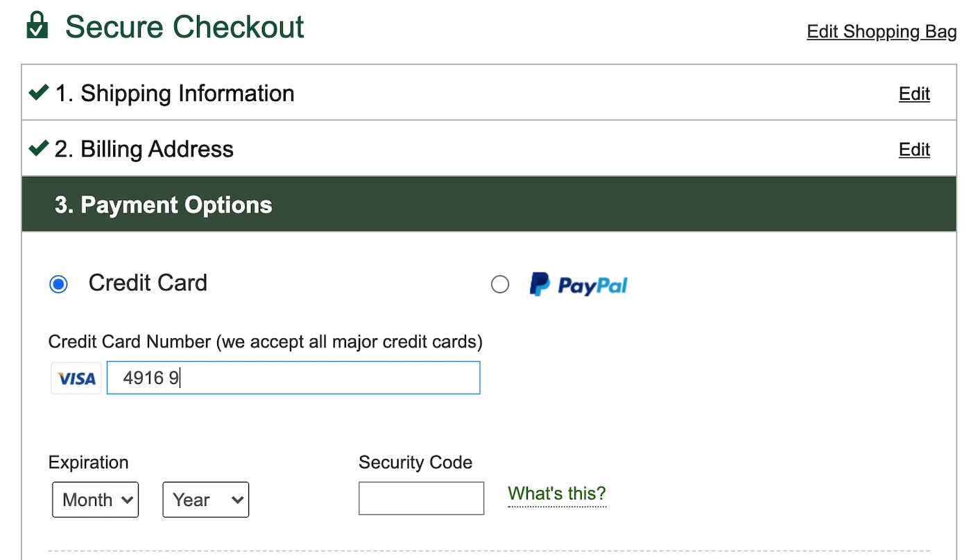This screenshot has height=560, width=971.
Task: Select Credit Card payment method
Action: (x=58, y=283)
